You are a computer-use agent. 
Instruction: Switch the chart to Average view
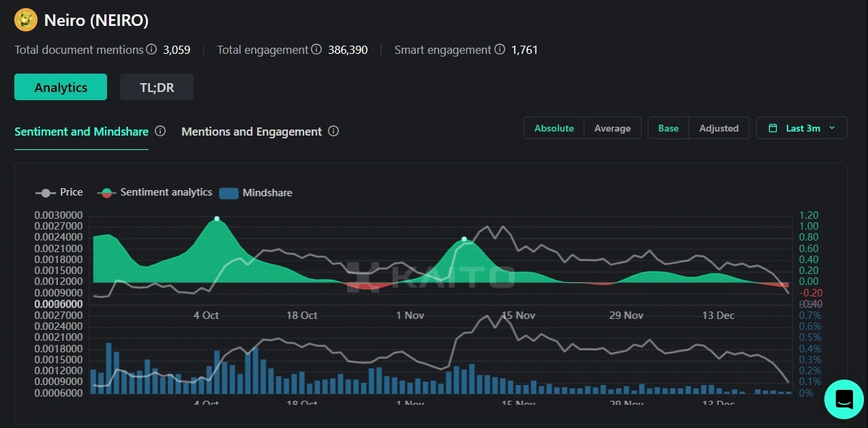[612, 127]
